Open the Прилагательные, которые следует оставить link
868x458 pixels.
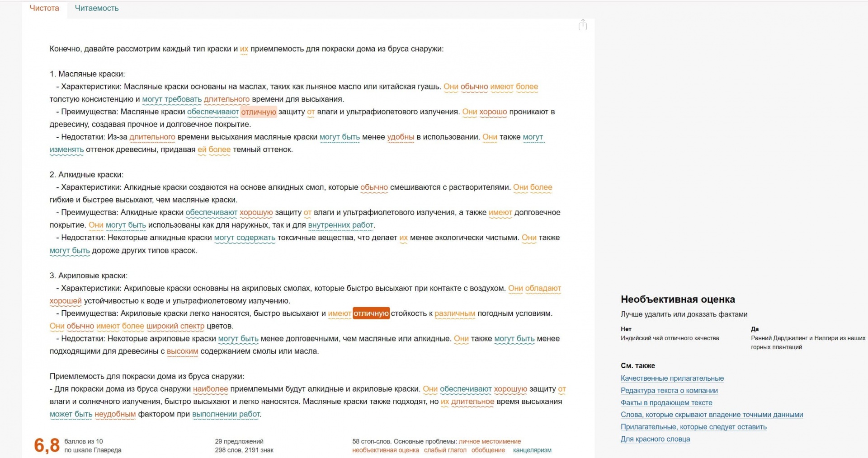click(x=693, y=427)
